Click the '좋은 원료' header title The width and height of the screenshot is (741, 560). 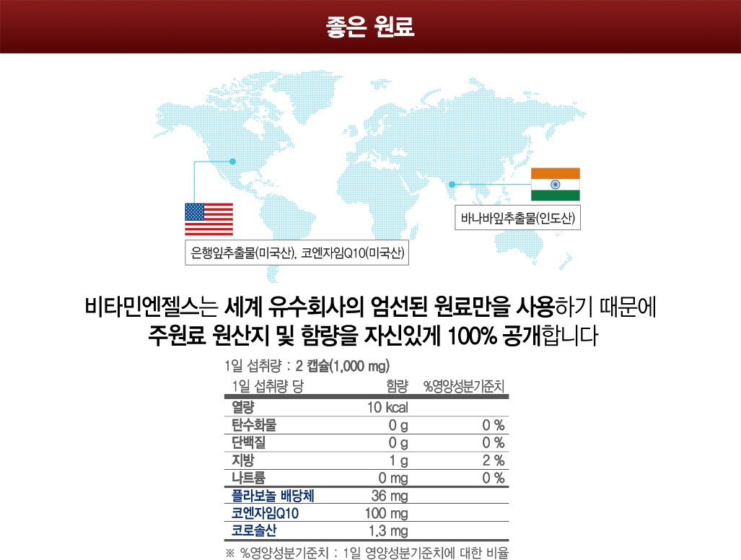(370, 27)
